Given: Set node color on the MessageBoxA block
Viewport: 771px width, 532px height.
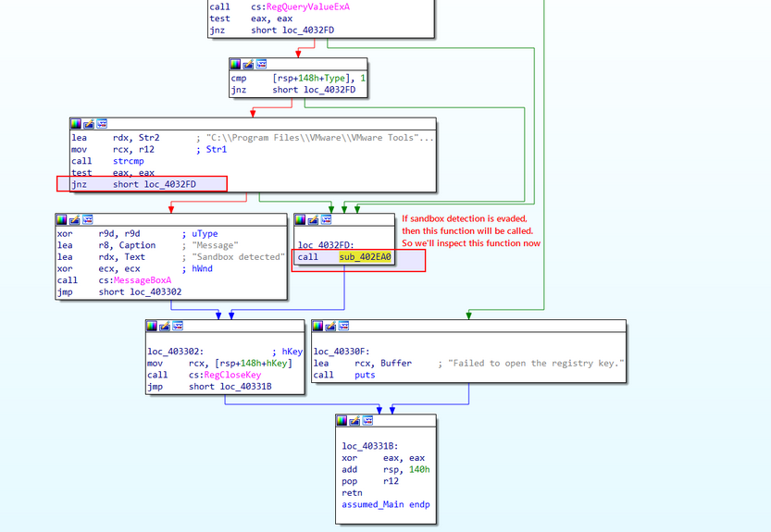Looking at the screenshot, I should [61, 219].
